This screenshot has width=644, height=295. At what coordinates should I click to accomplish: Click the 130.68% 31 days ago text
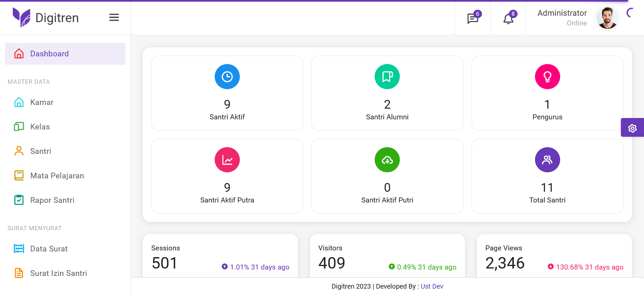pos(590,267)
